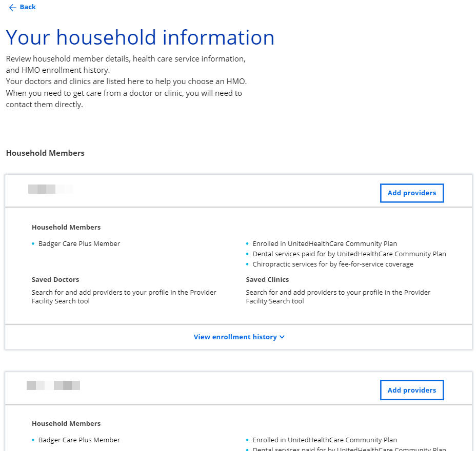Image resolution: width=476 pixels, height=451 pixels.
Task: Add providers for the first household member
Action: (x=411, y=193)
